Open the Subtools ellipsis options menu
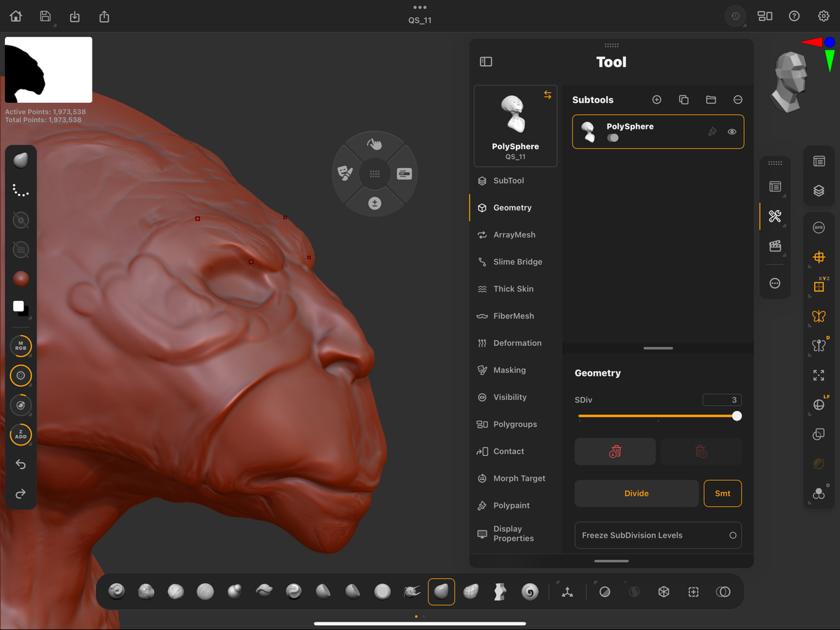840x630 pixels. coord(738,99)
